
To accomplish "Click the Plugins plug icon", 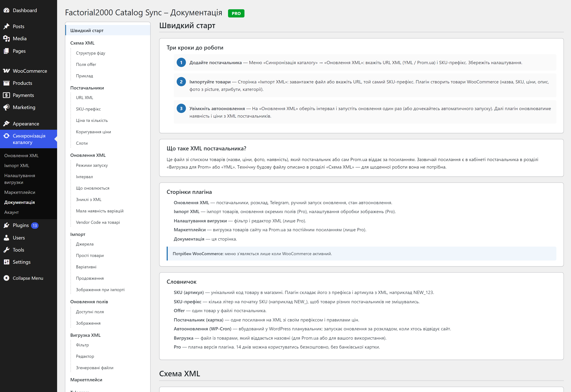I will (x=6, y=225).
